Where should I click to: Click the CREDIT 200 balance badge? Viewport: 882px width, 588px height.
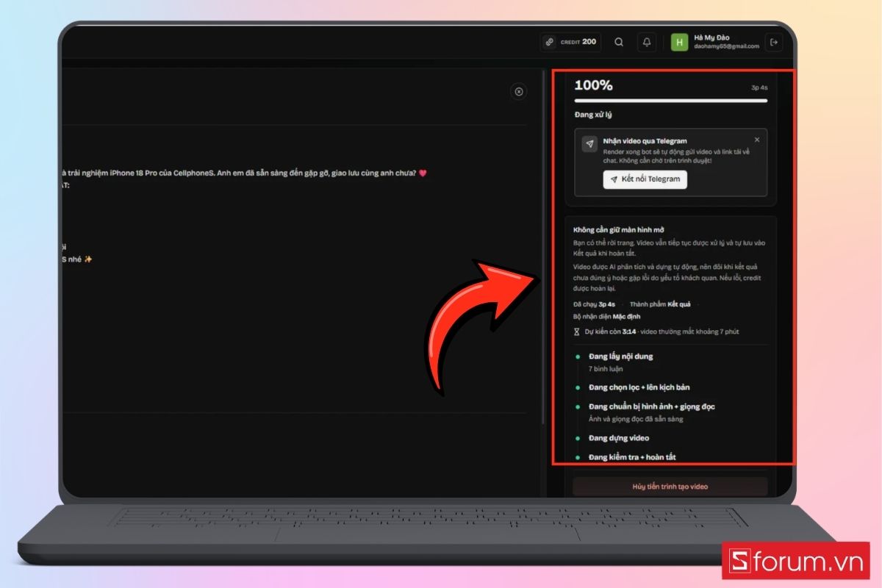pyautogui.click(x=571, y=43)
